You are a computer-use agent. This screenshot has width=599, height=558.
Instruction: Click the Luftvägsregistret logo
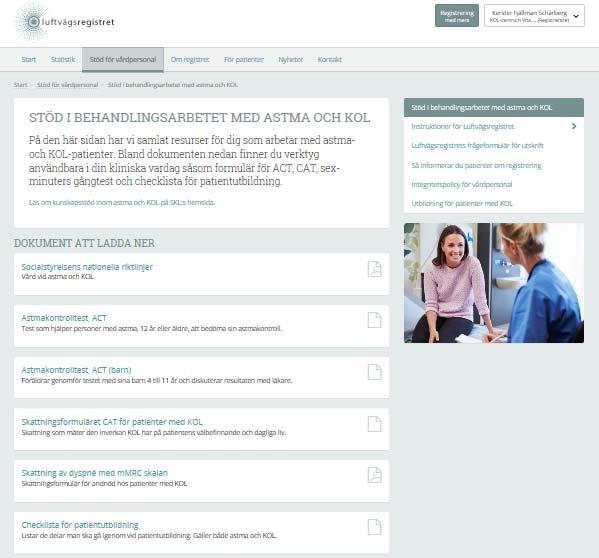(x=65, y=22)
